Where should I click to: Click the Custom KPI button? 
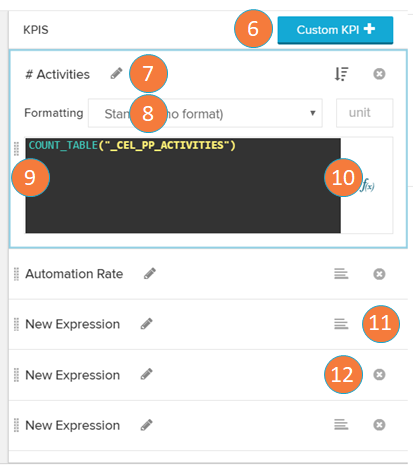coord(335,30)
